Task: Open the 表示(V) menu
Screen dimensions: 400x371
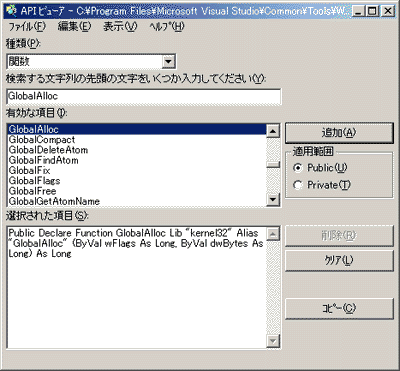Action: (x=120, y=26)
